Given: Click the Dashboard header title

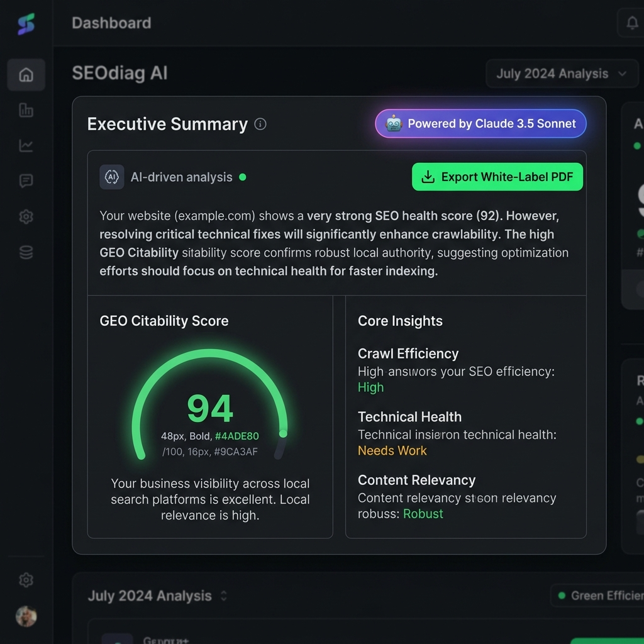Looking at the screenshot, I should (x=111, y=23).
